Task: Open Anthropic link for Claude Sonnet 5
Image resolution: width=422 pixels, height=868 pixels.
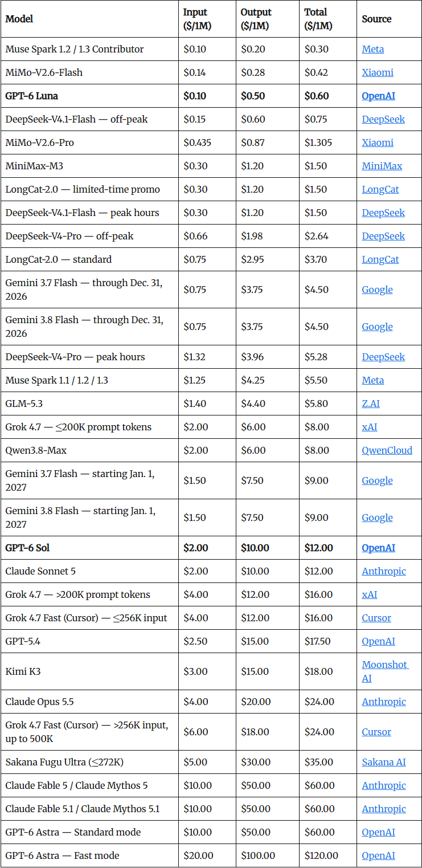Action: (x=384, y=571)
